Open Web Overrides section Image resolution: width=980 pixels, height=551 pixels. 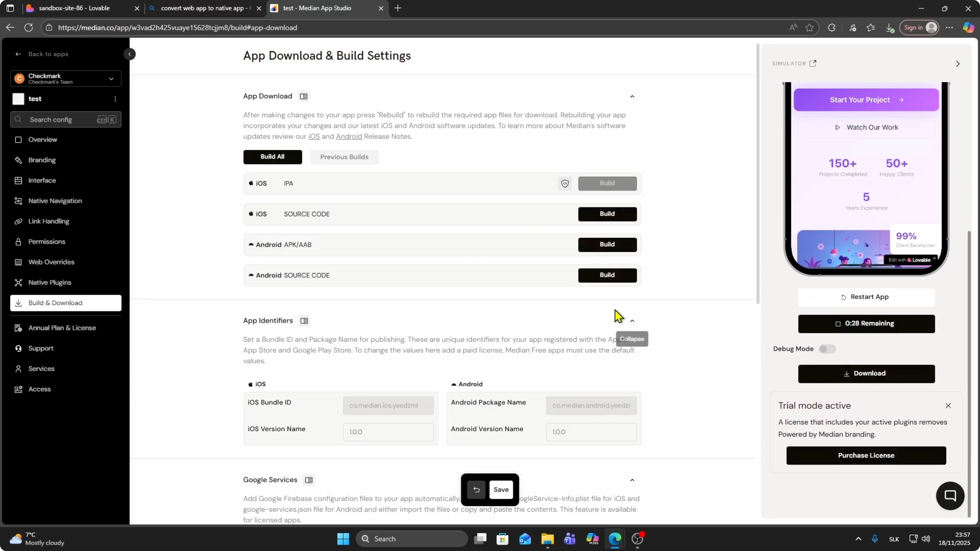66,262
